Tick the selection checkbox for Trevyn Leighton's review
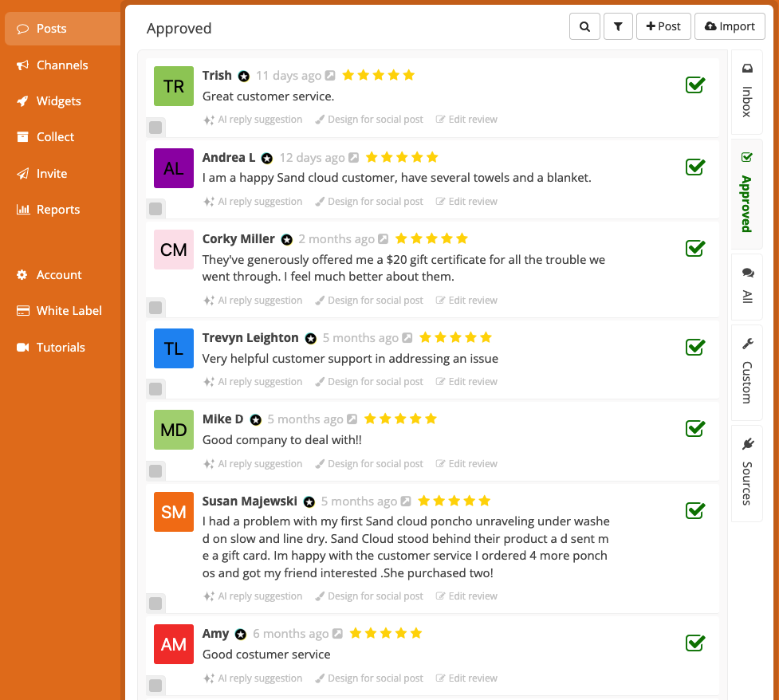This screenshot has width=779, height=700. [155, 389]
